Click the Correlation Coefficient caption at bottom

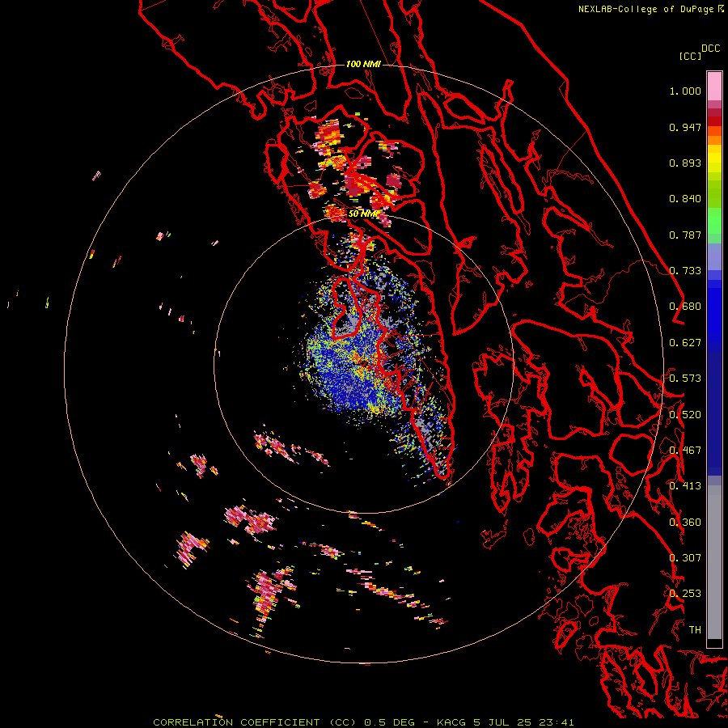click(363, 722)
